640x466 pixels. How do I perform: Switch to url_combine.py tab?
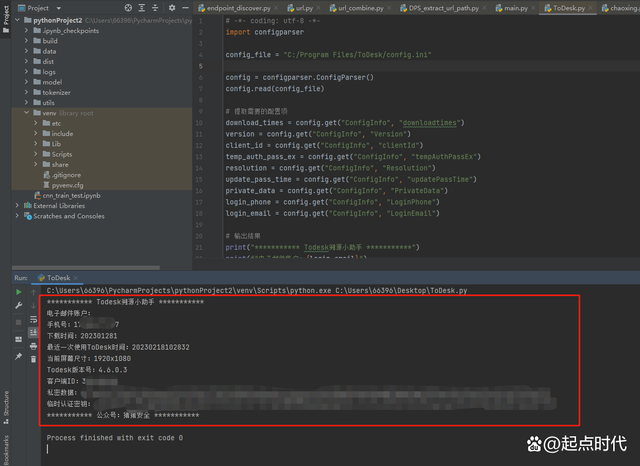pyautogui.click(x=360, y=8)
